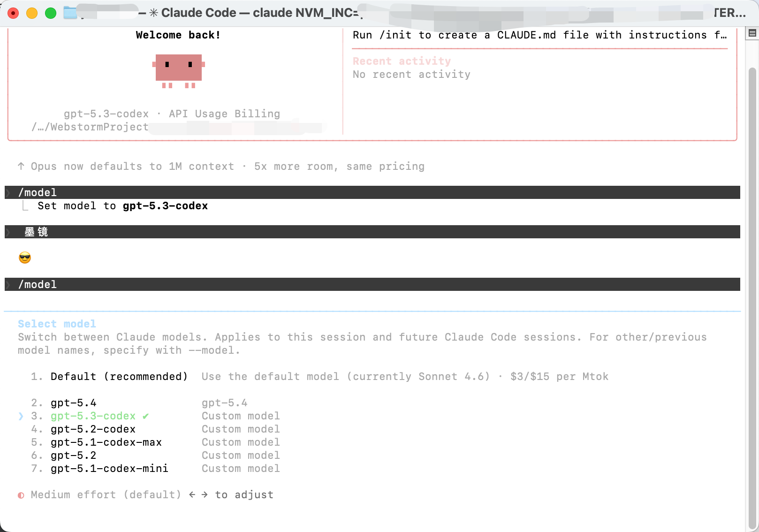Click the selection chevron beside option 3
759x532 pixels.
tap(21, 416)
